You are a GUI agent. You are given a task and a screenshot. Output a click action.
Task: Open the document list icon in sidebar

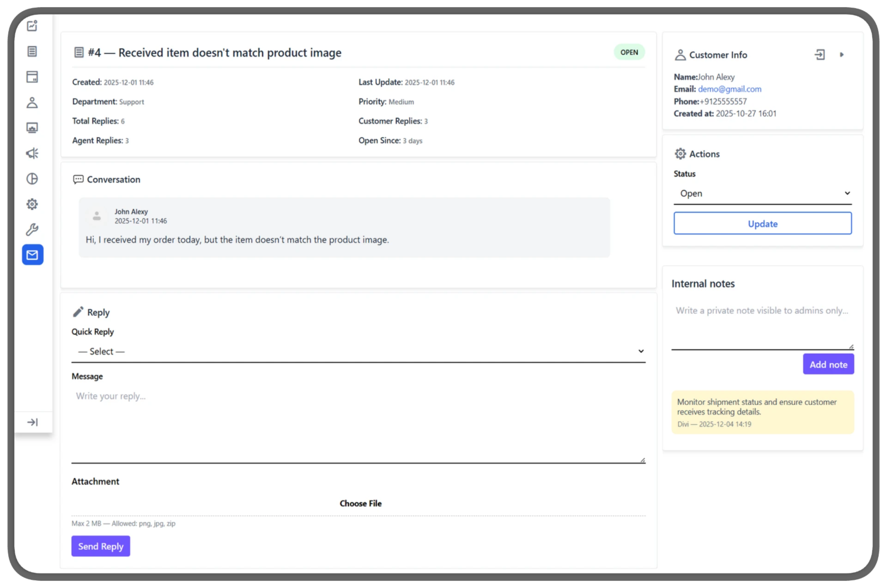click(32, 52)
